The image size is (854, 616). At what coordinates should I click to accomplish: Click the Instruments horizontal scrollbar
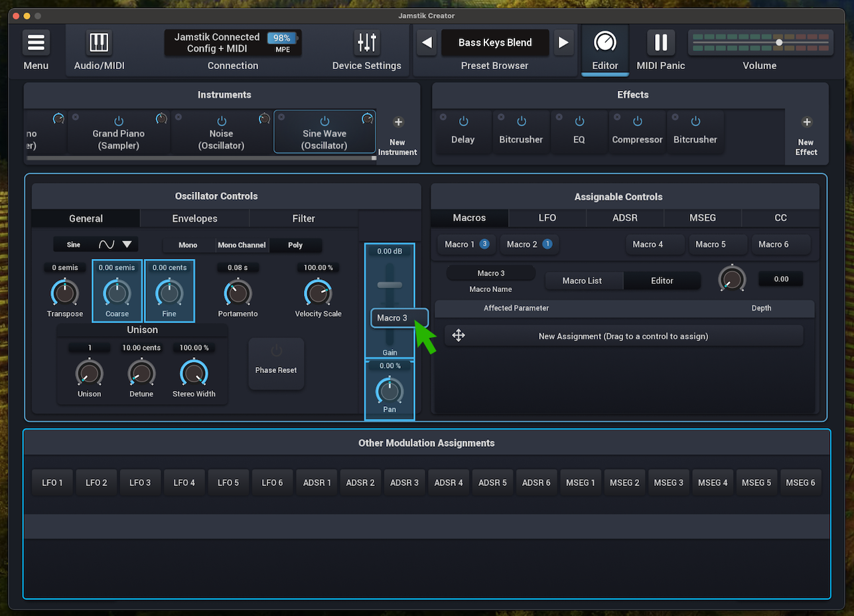pos(200,159)
